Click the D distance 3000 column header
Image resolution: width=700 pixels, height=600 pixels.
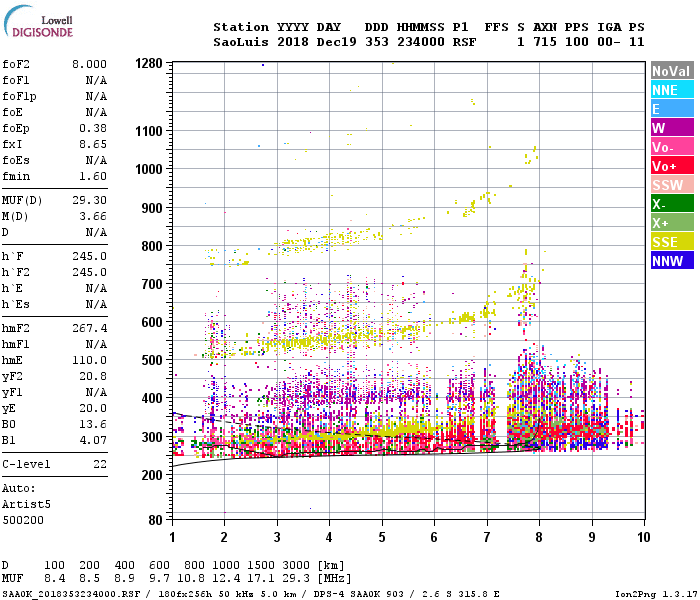(x=296, y=566)
